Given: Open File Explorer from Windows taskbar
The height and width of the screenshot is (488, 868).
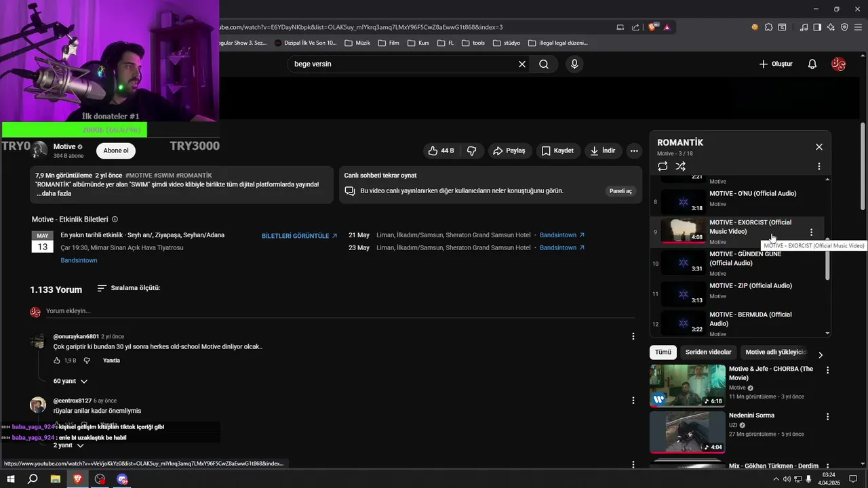Looking at the screenshot, I should point(55,479).
